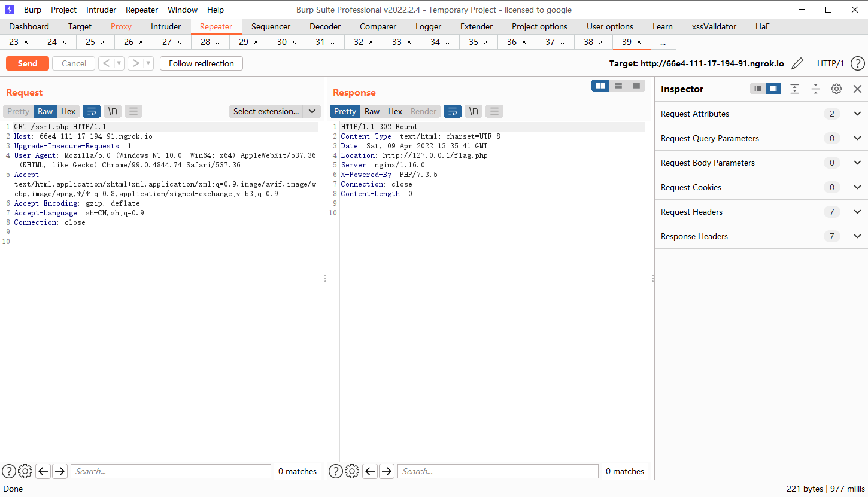Switch to the Proxy tab
Image resolution: width=868 pixels, height=497 pixels.
click(x=121, y=26)
